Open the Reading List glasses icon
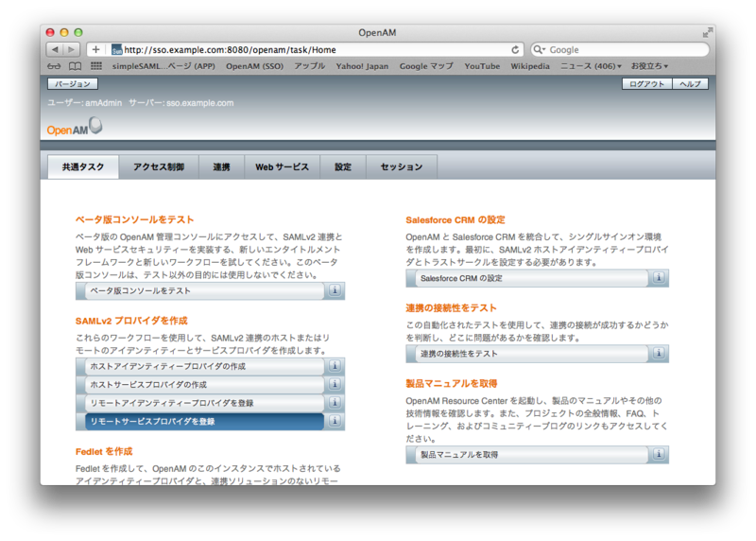The height and width of the screenshot is (541, 756). [53, 66]
